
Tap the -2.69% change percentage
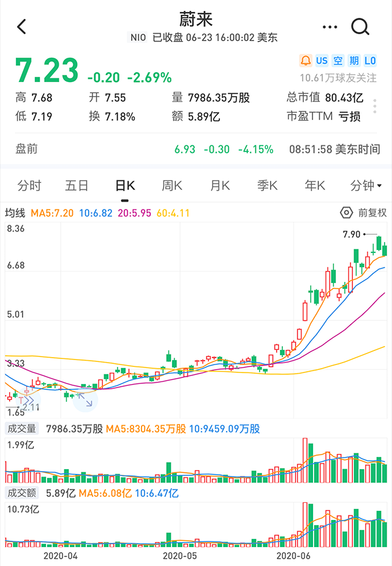pos(149,77)
